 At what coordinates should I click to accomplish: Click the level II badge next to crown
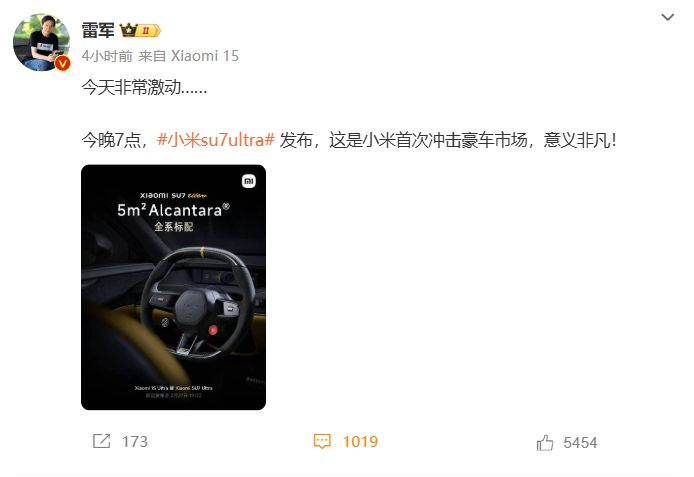(x=148, y=31)
